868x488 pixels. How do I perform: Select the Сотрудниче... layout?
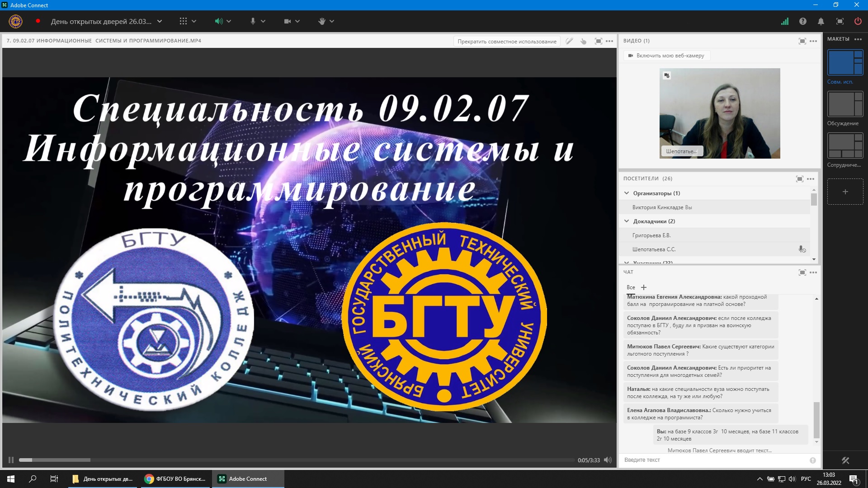845,145
